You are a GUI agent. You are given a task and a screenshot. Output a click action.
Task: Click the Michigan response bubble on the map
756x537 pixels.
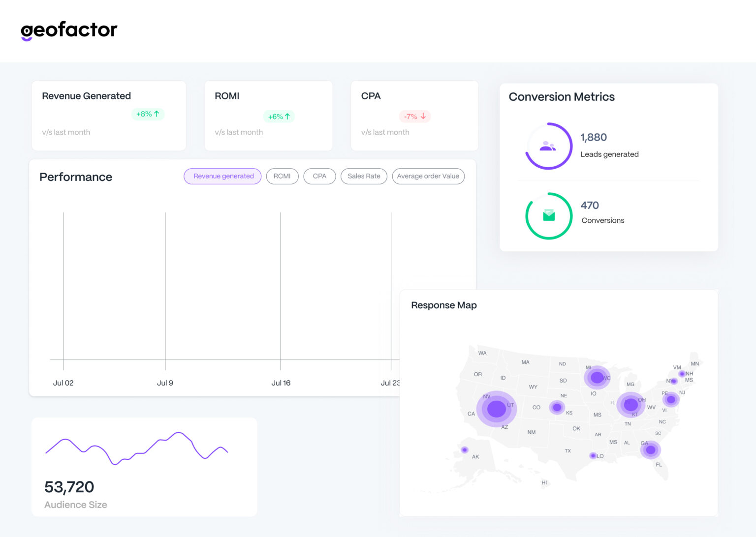(x=597, y=378)
